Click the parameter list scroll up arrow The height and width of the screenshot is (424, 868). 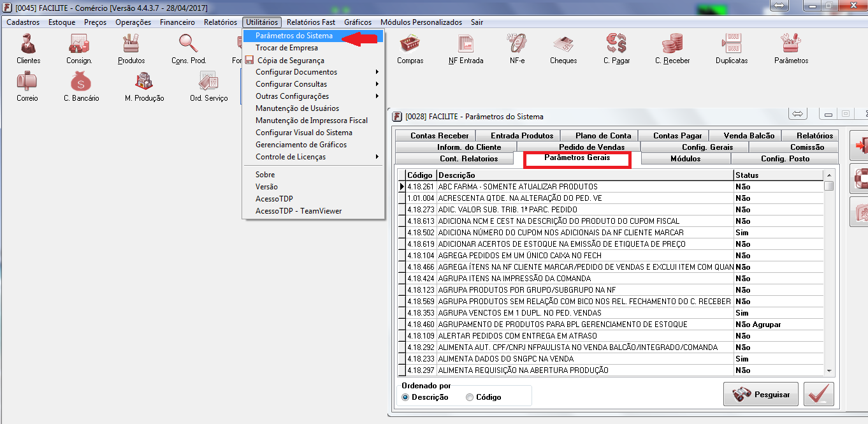(828, 175)
